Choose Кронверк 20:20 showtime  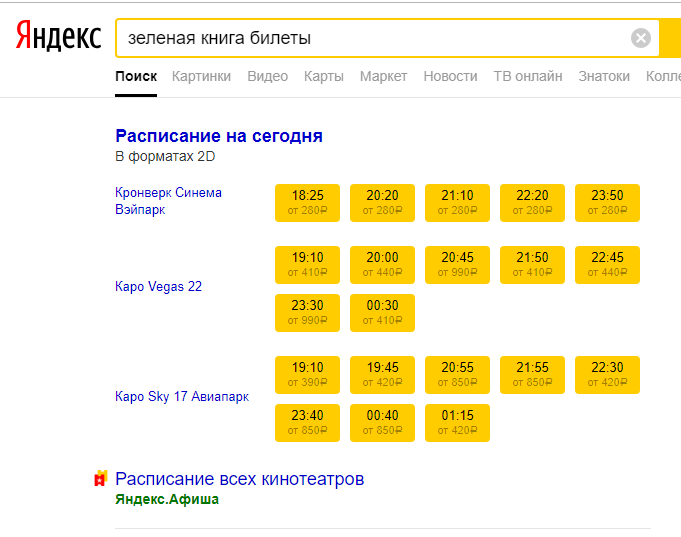[x=383, y=203]
